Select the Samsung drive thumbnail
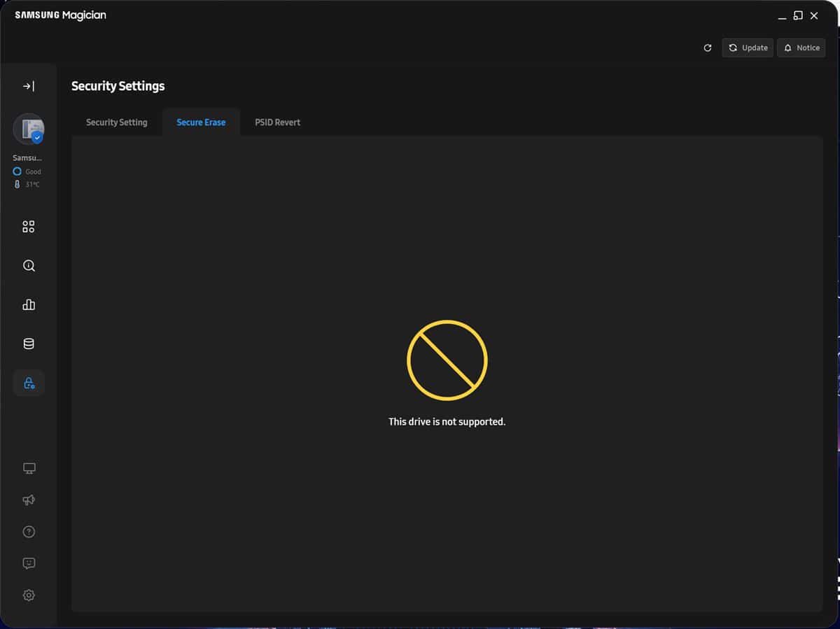The width and height of the screenshot is (840, 629). pos(29,129)
